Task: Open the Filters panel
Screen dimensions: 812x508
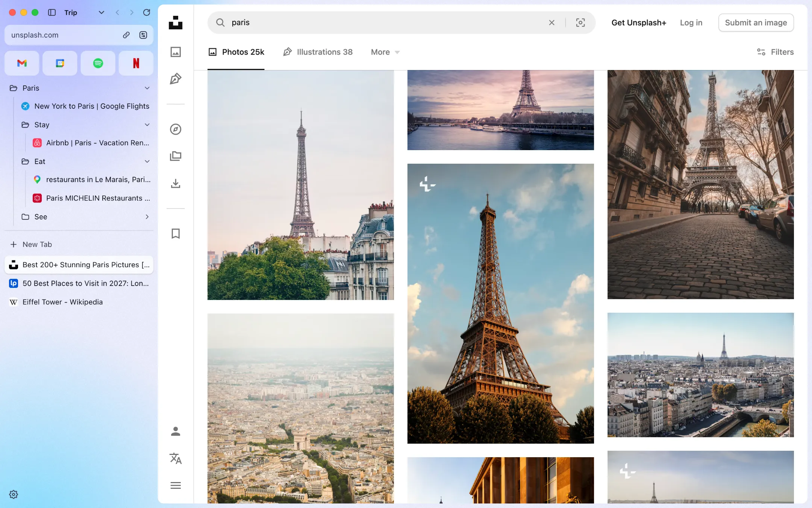Action: point(775,52)
